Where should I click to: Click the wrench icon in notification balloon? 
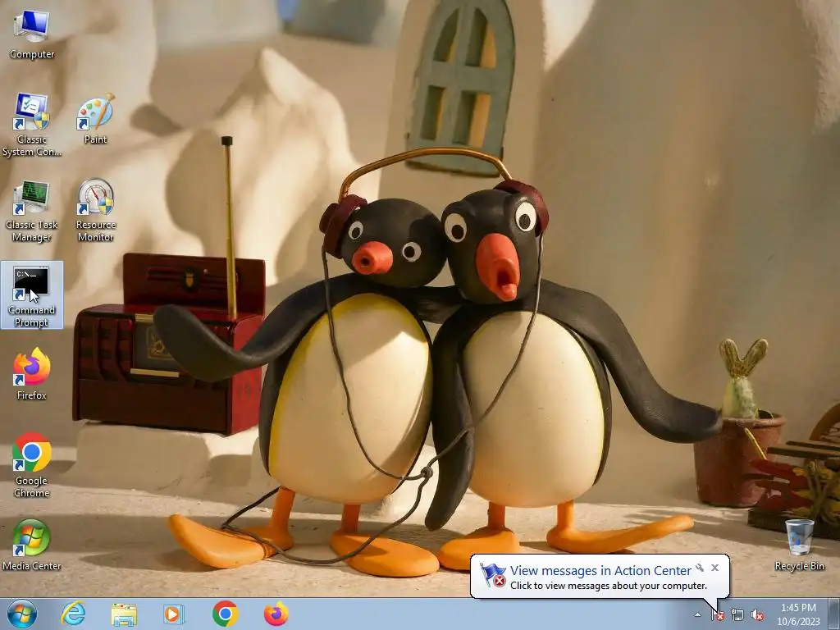pyautogui.click(x=700, y=568)
